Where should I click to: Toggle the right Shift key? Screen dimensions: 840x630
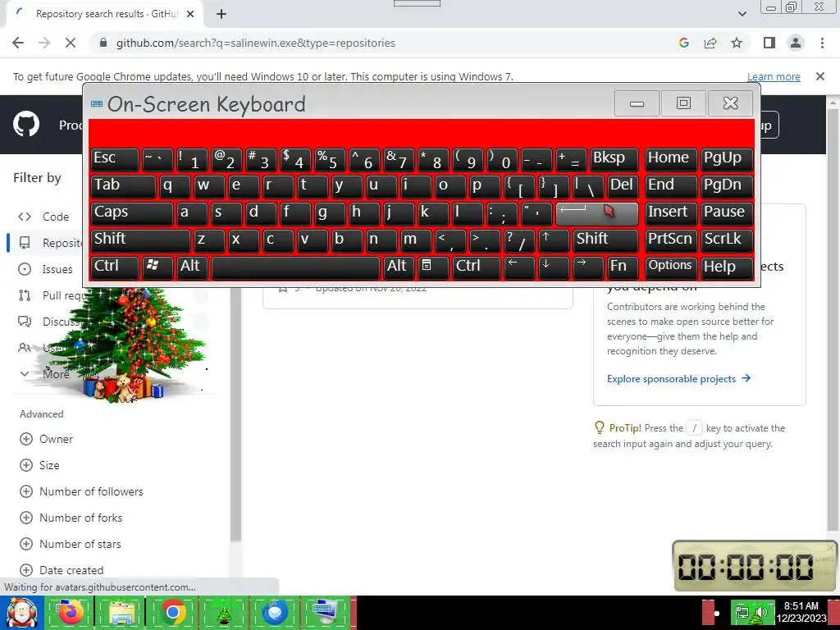coord(606,240)
